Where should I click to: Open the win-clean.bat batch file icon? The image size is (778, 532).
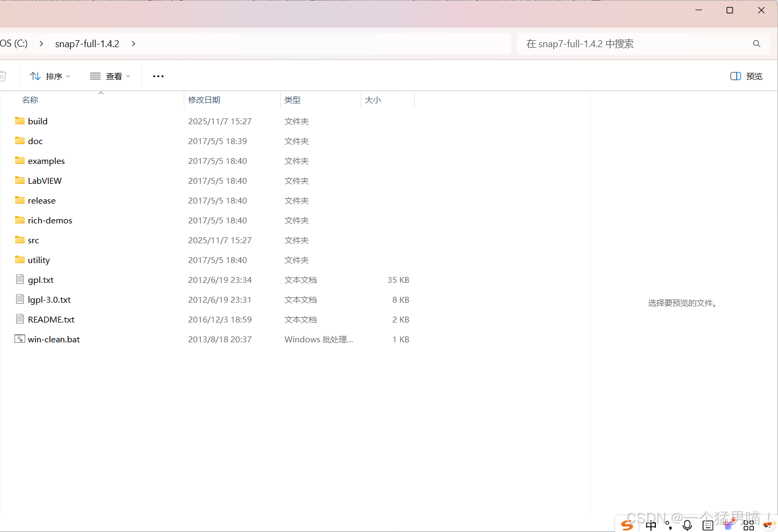coord(19,339)
